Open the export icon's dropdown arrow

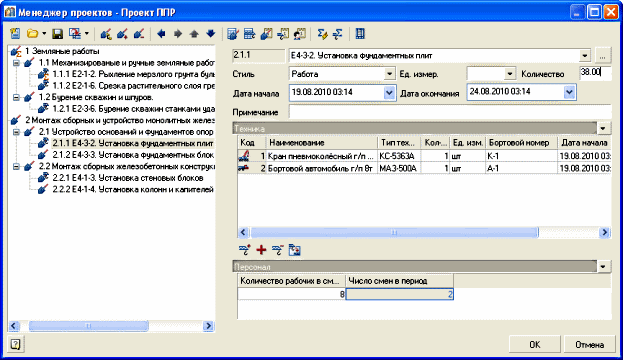click(87, 34)
